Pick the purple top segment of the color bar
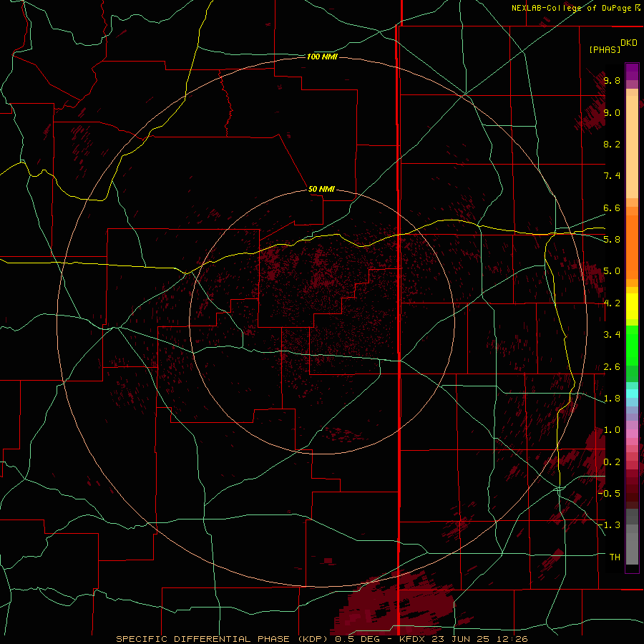 632,72
